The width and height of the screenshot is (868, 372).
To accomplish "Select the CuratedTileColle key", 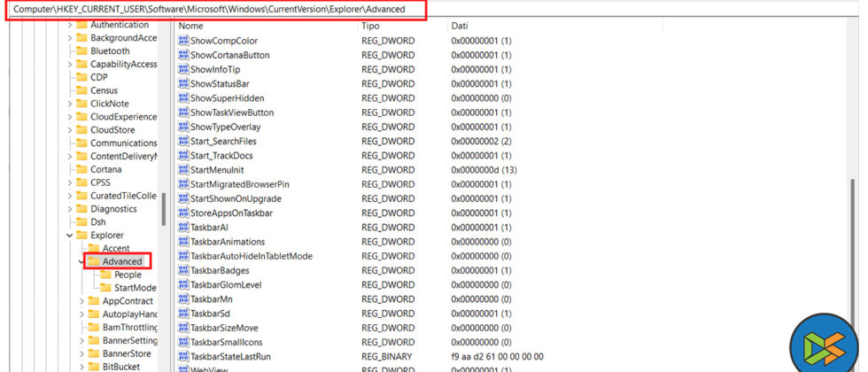I will (124, 196).
